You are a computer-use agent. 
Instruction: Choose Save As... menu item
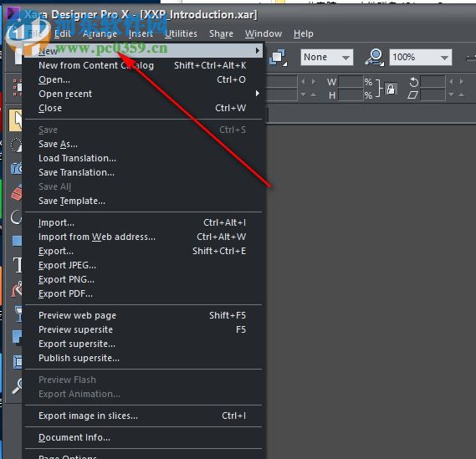click(x=143, y=144)
